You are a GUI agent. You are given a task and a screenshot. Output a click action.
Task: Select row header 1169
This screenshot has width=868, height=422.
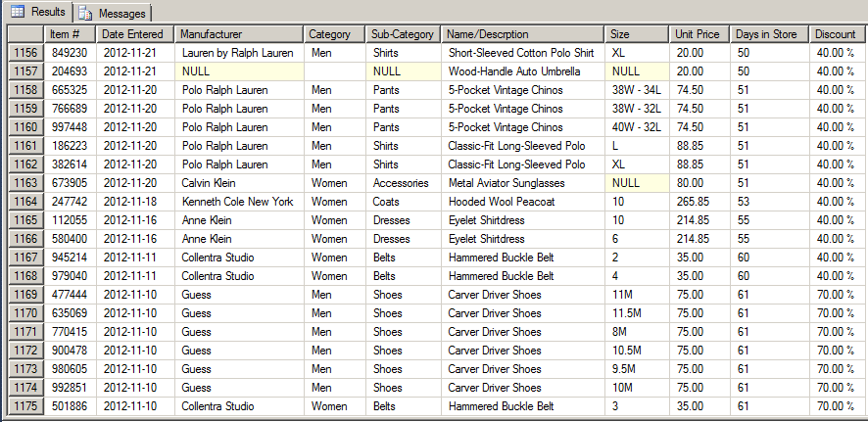coord(26,295)
